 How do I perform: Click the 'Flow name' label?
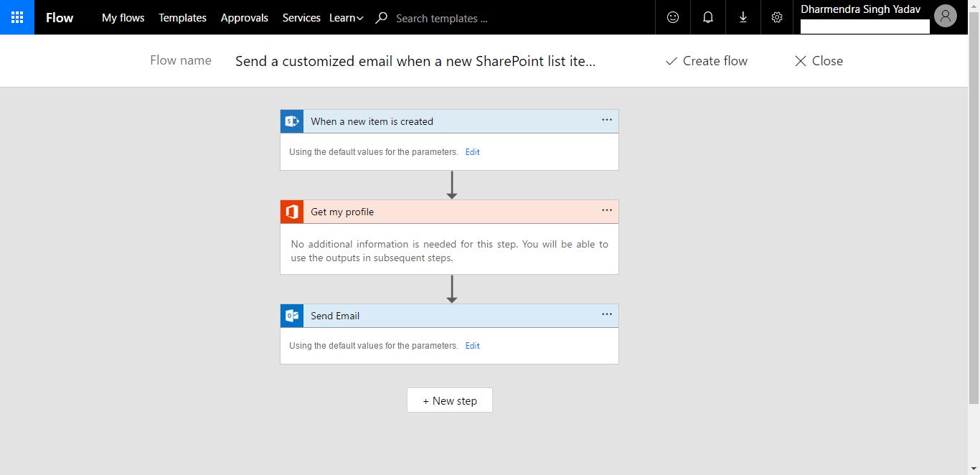coord(181,60)
